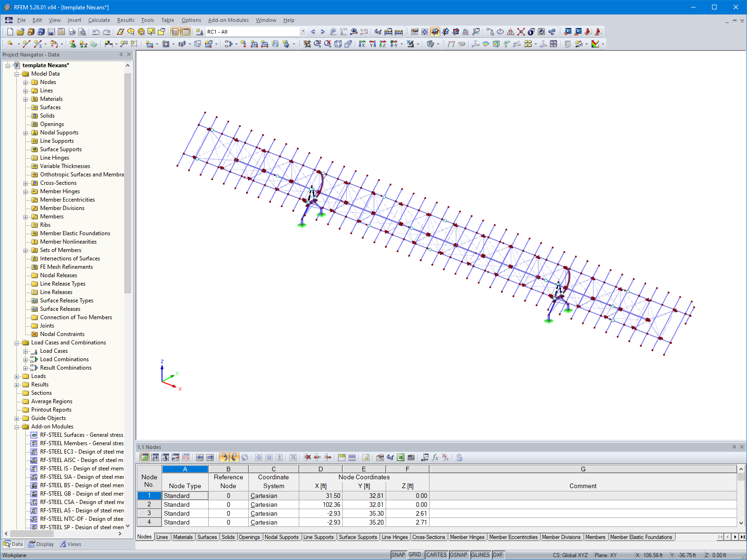The image size is (747, 560).
Task: Click the binoculars find icon in top toolbar
Action: 378,32
